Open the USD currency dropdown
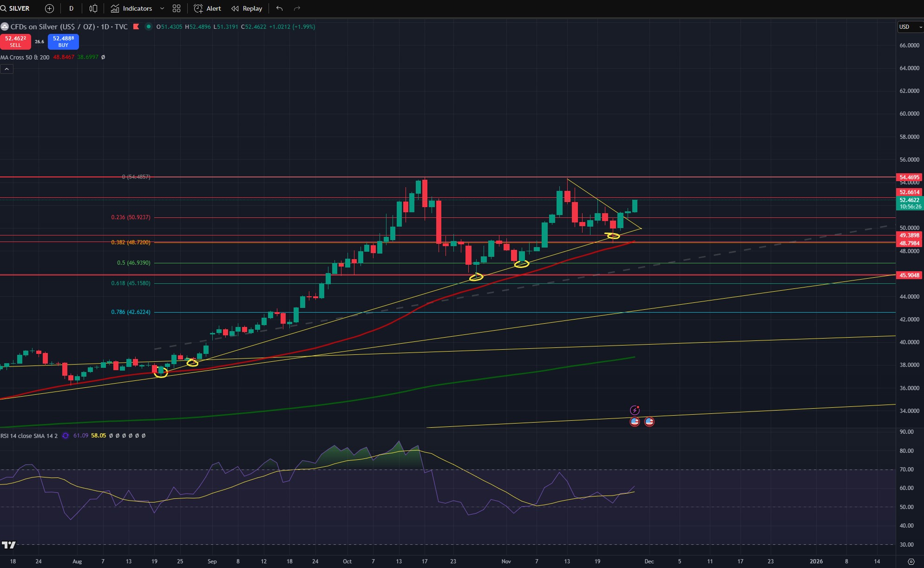This screenshot has height=568, width=924. coord(910,27)
